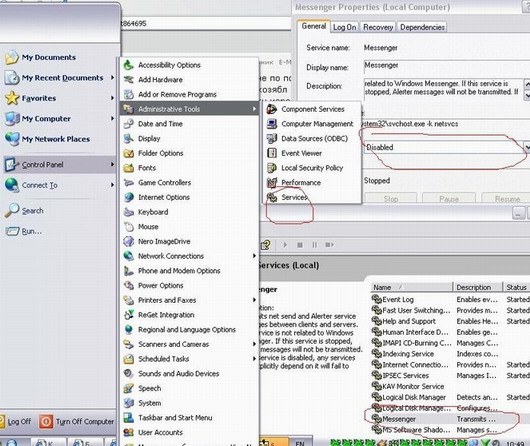Click the Stop button in Messenger Properties
530x446 pixels.
pos(391,198)
